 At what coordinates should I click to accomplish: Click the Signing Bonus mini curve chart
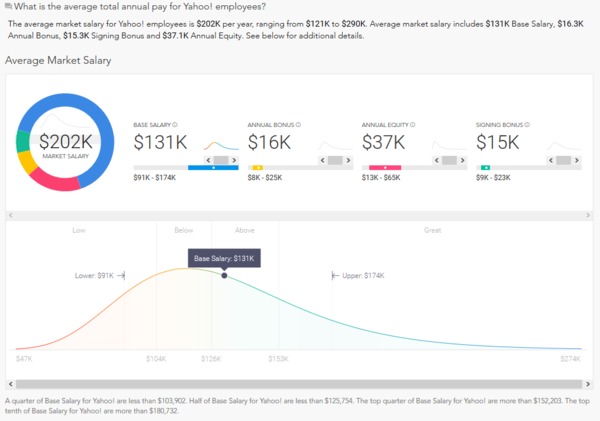564,145
